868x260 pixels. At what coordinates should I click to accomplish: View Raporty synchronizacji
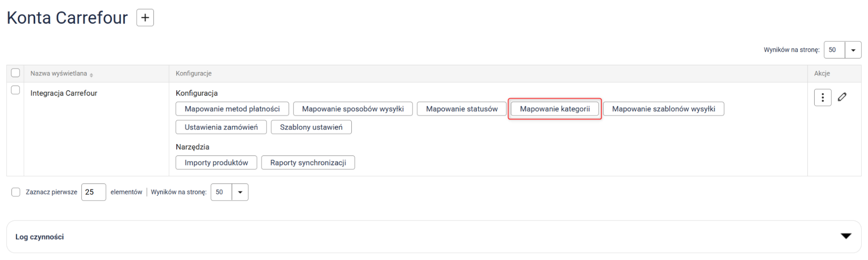[x=308, y=163]
